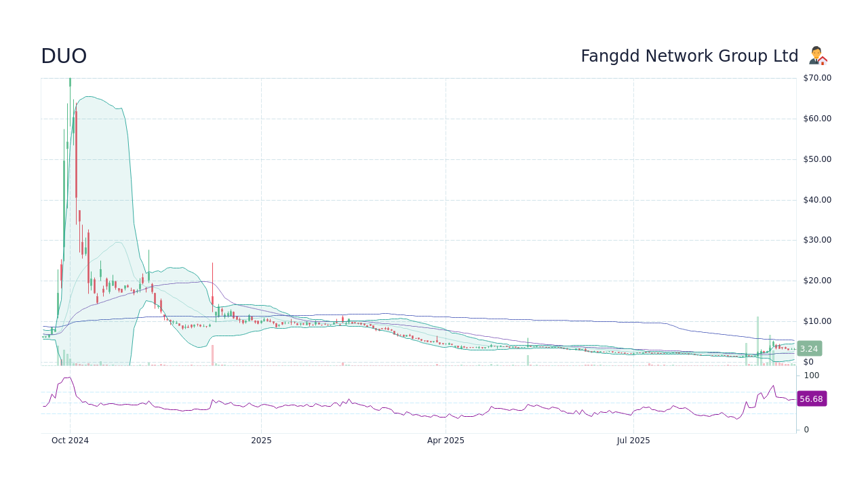The height and width of the screenshot is (488, 868).
Task: Select the Oct 2024 date label
Action: pyautogui.click(x=70, y=441)
